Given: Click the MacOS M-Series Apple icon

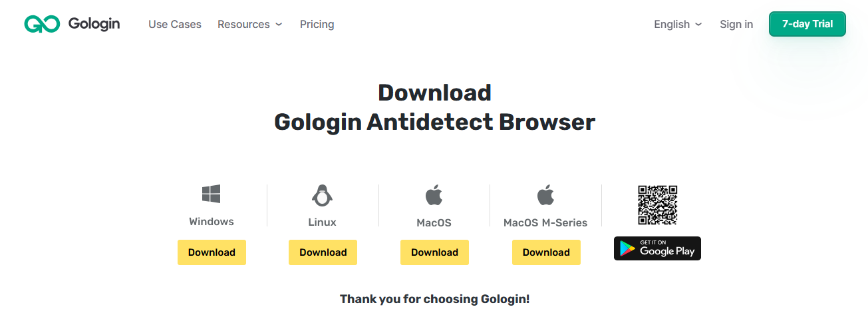Looking at the screenshot, I should (x=545, y=195).
